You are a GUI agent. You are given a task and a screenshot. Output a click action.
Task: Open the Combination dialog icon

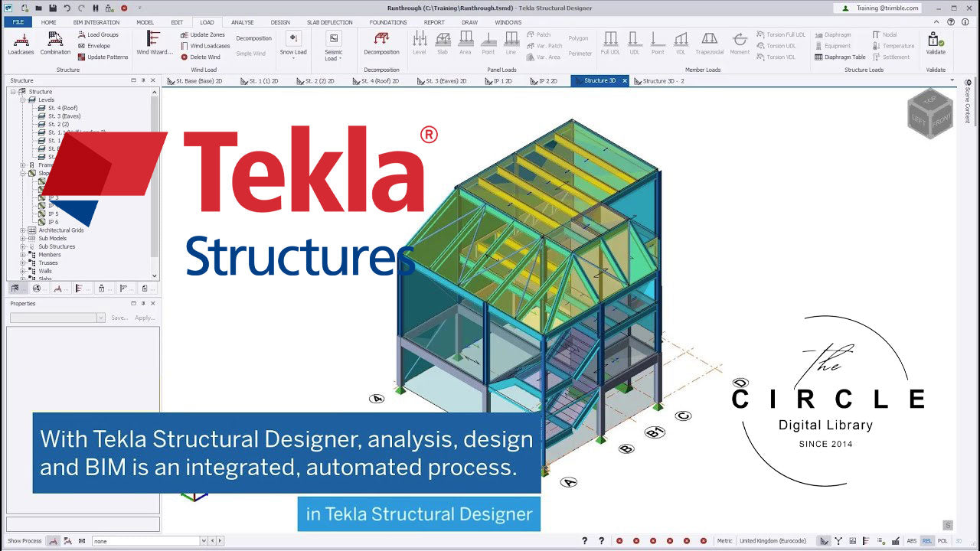(x=55, y=39)
